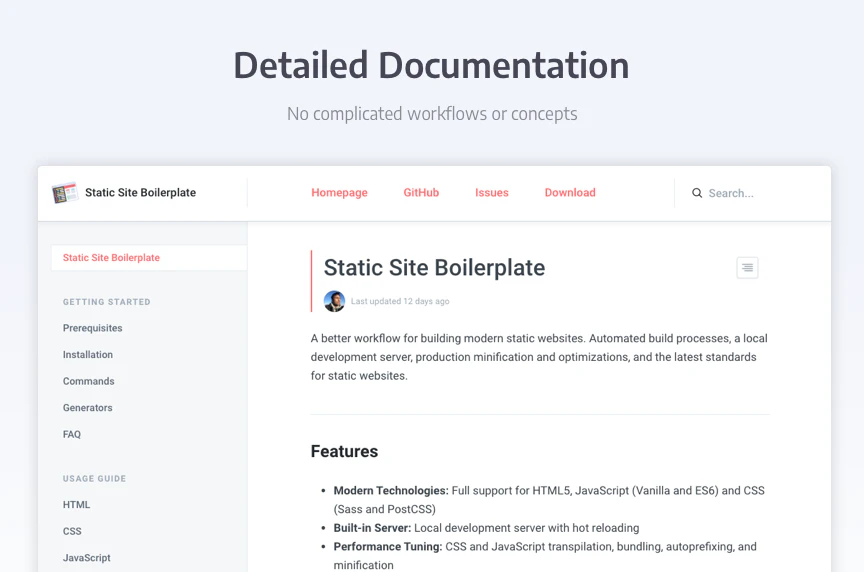Image resolution: width=864 pixels, height=572 pixels.
Task: Click the USAGE GUIDE section label
Action: pos(94,478)
